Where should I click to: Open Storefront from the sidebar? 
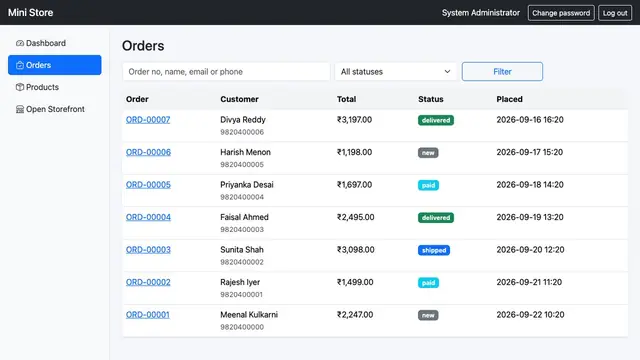(x=55, y=109)
